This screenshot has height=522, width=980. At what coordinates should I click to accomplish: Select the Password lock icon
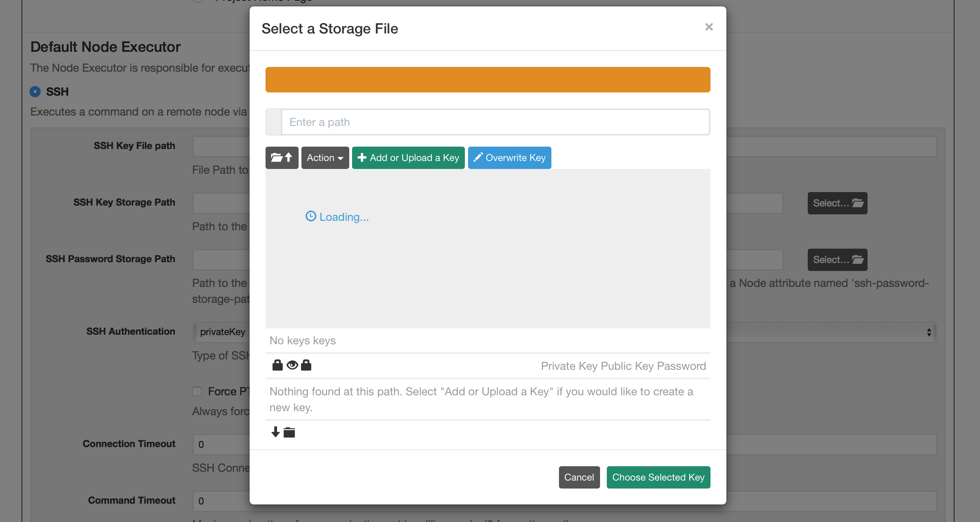[x=306, y=365]
